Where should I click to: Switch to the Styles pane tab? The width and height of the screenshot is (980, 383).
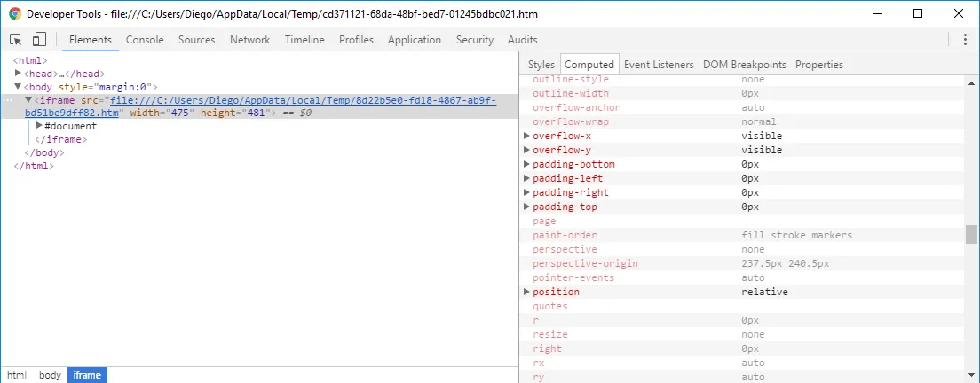[541, 65]
